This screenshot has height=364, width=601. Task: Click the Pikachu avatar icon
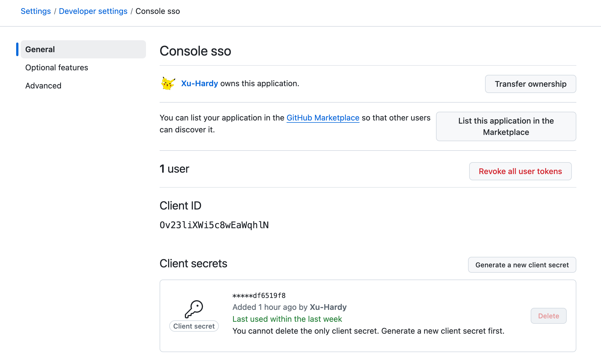coord(168,84)
